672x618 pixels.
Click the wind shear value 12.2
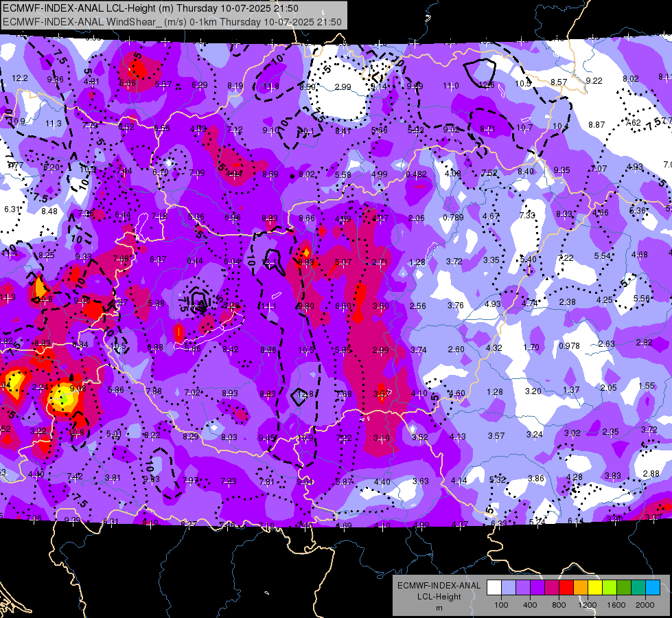click(x=20, y=78)
